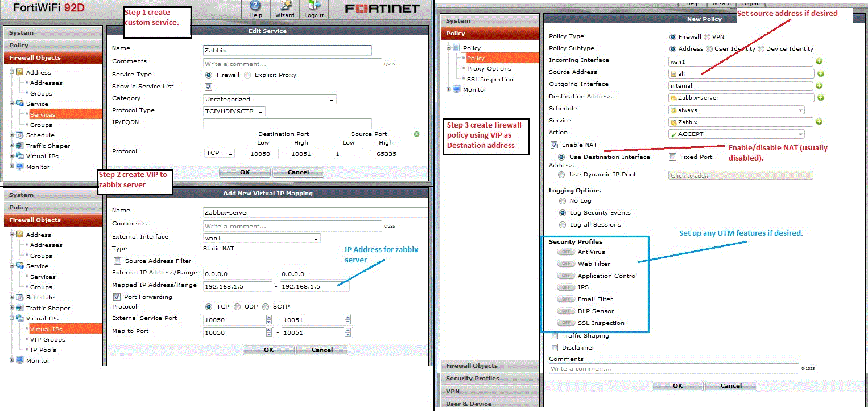This screenshot has height=411, width=868.
Task: Click the Monitor icon beside the Virtual IP Mapping dialog
Action: click(20, 360)
